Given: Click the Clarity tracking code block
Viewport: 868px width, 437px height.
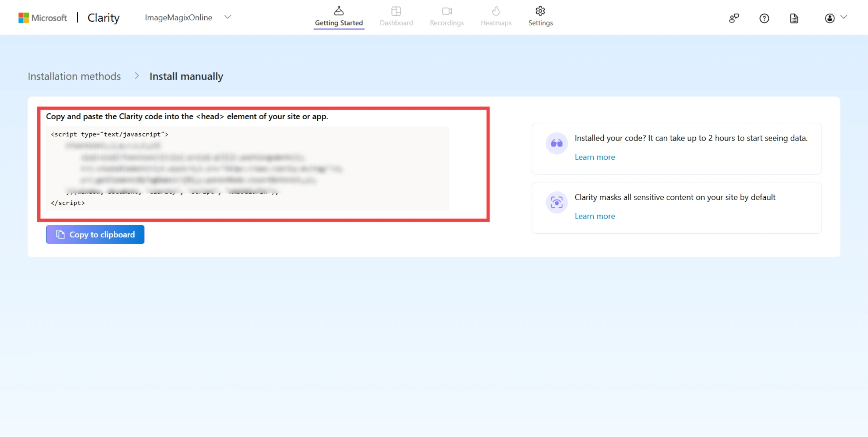Looking at the screenshot, I should click(x=248, y=168).
